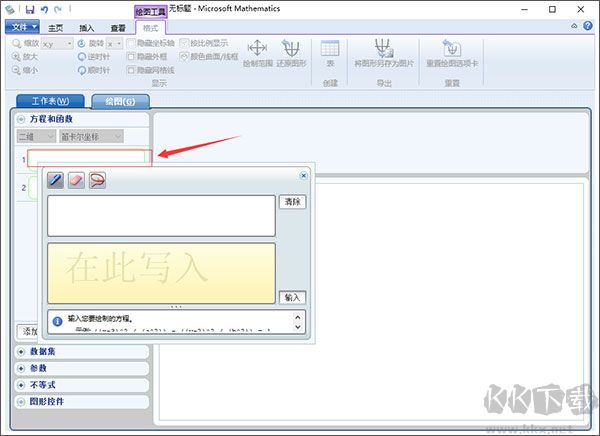
Task: Click the hint box scroll up arrow
Action: [298, 317]
